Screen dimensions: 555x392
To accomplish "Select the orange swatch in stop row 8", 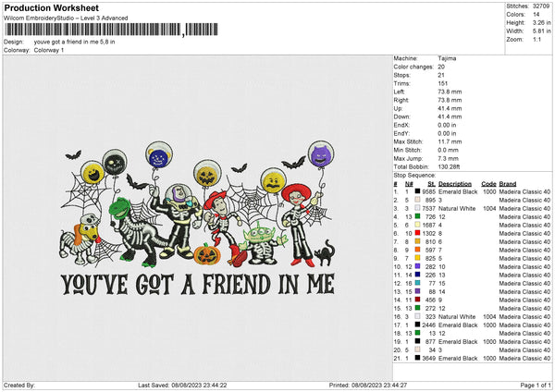I will pyautogui.click(x=417, y=250).
